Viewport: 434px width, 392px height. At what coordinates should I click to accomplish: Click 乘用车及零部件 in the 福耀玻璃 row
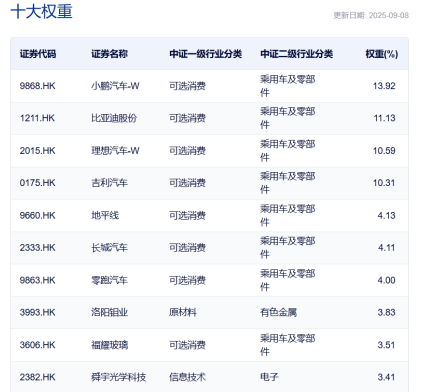coord(288,345)
